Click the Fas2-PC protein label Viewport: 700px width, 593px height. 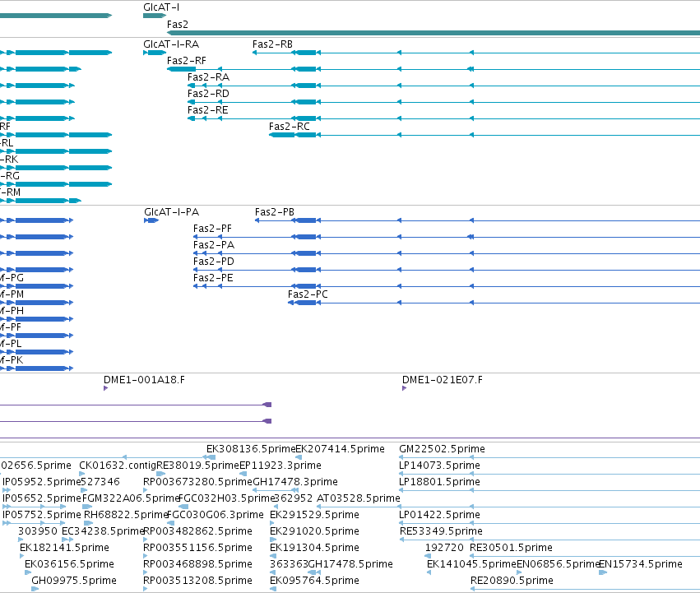tap(308, 294)
